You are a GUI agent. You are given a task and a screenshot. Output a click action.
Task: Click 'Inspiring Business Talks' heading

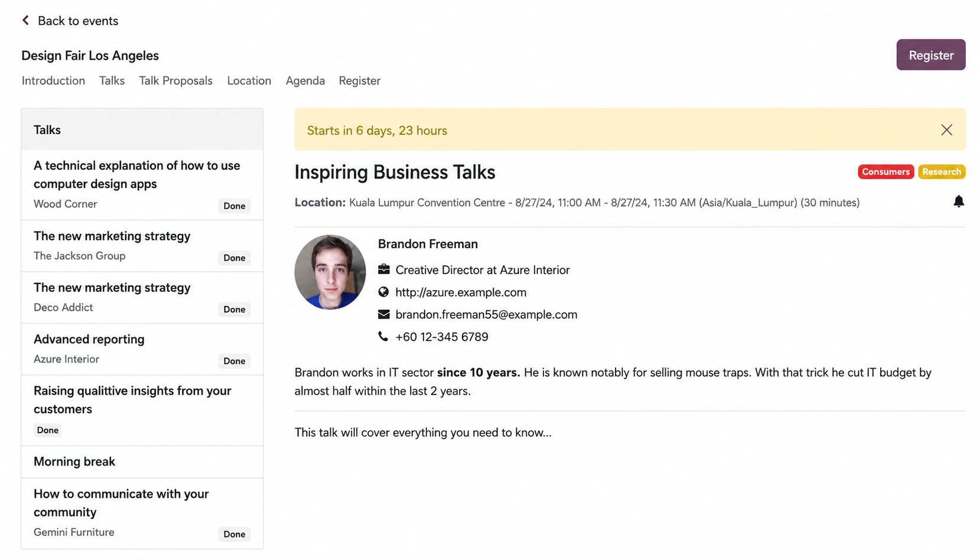click(x=395, y=172)
